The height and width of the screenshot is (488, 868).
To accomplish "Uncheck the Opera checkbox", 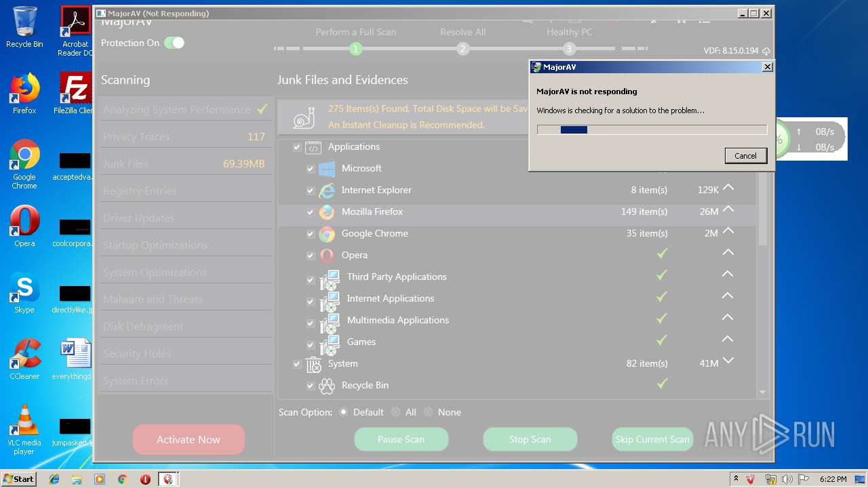I will [311, 256].
